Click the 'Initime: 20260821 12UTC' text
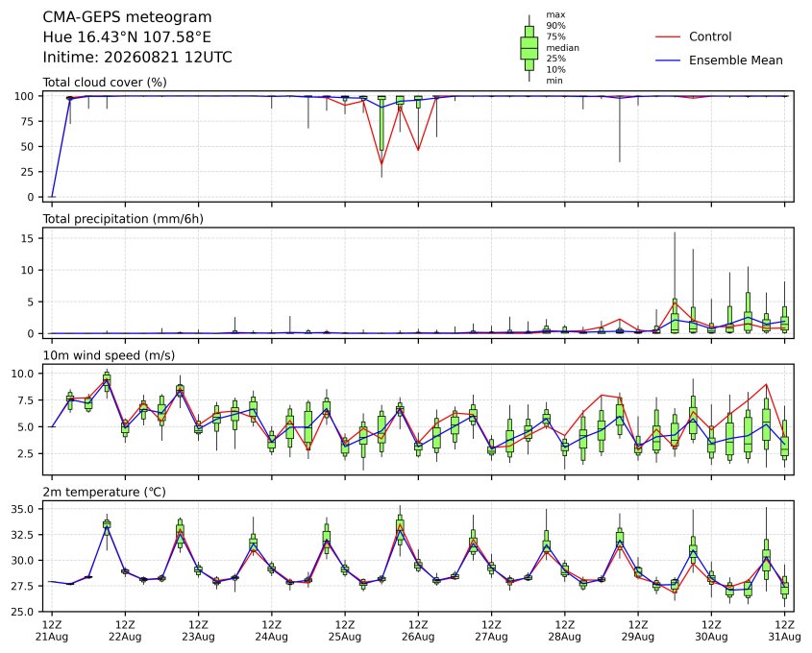Screen dimensions: 812x653 [137, 57]
